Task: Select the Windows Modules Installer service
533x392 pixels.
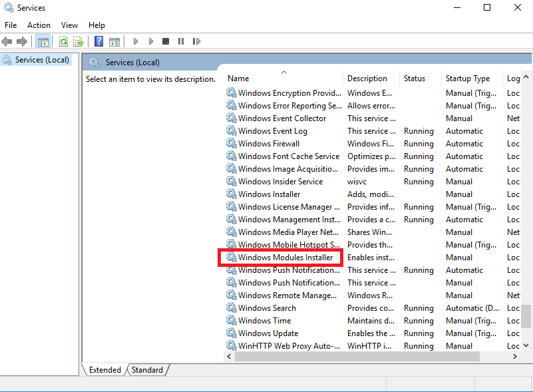Action: pyautogui.click(x=285, y=258)
